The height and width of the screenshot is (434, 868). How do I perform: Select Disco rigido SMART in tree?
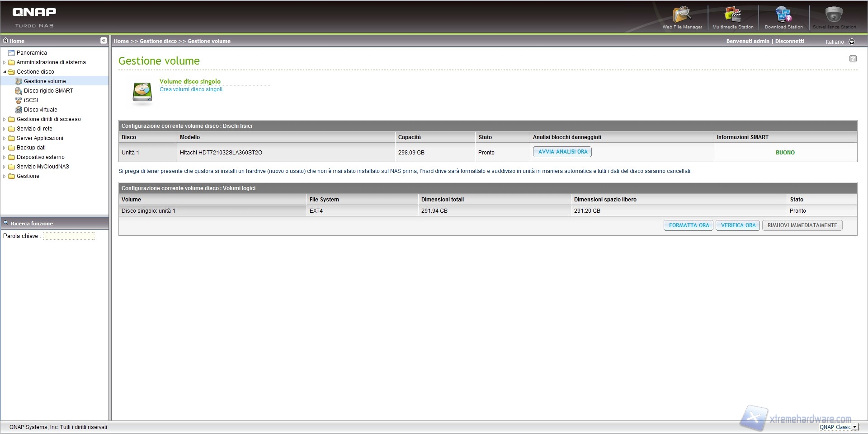point(48,91)
